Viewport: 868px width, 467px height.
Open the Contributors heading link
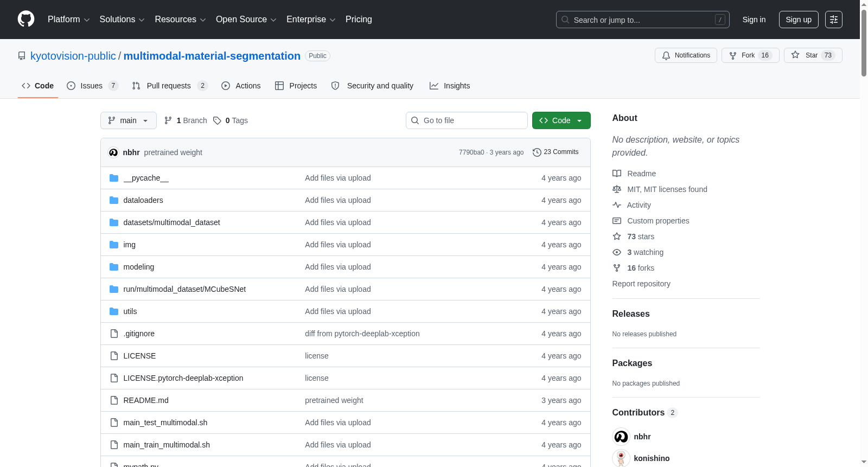pyautogui.click(x=644, y=412)
